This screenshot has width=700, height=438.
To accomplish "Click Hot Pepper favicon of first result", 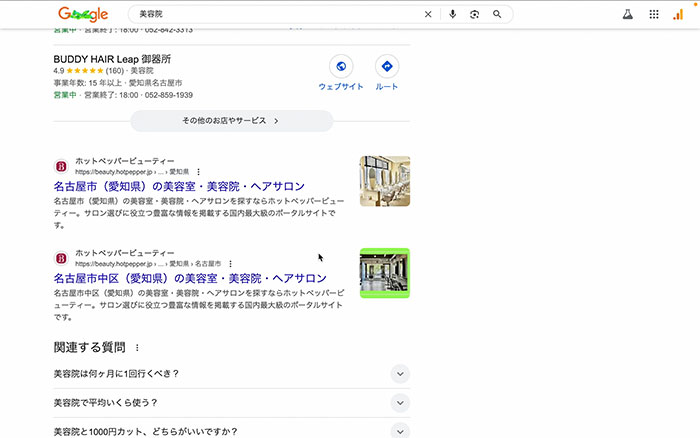I will tap(61, 167).
